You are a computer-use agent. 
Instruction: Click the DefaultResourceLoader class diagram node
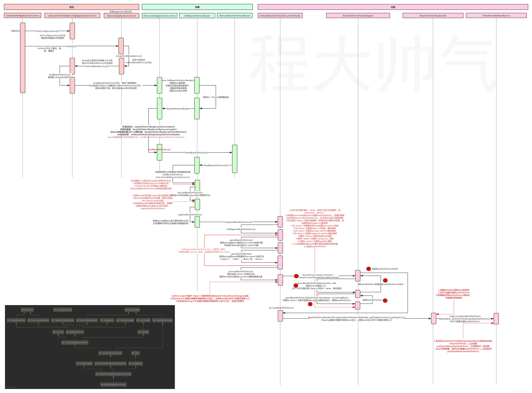coord(163,320)
